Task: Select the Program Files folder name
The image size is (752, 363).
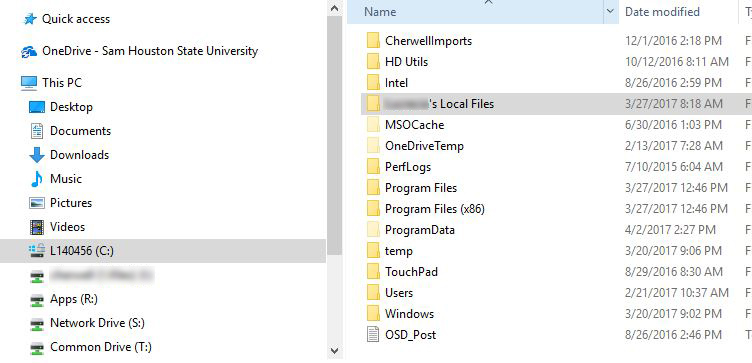Action: click(421, 188)
